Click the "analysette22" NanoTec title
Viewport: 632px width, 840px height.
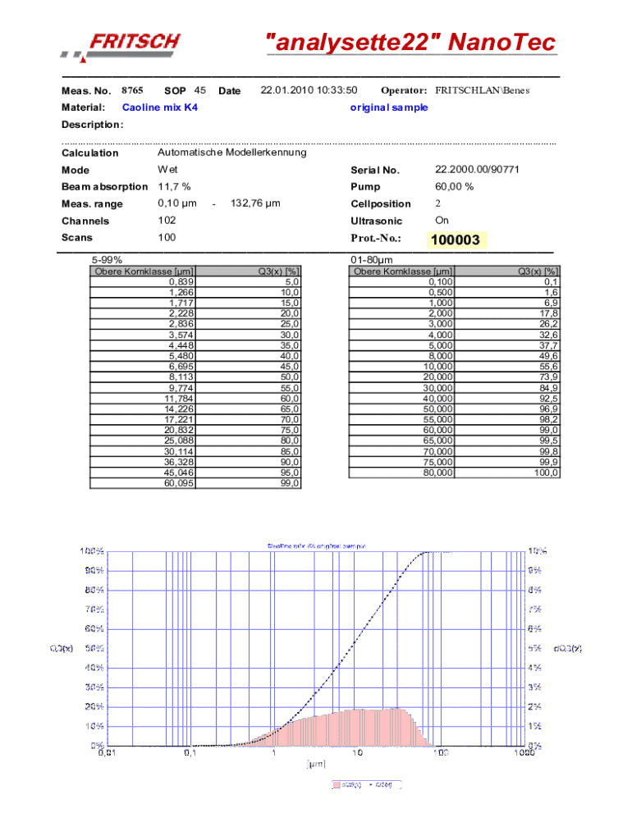click(411, 43)
